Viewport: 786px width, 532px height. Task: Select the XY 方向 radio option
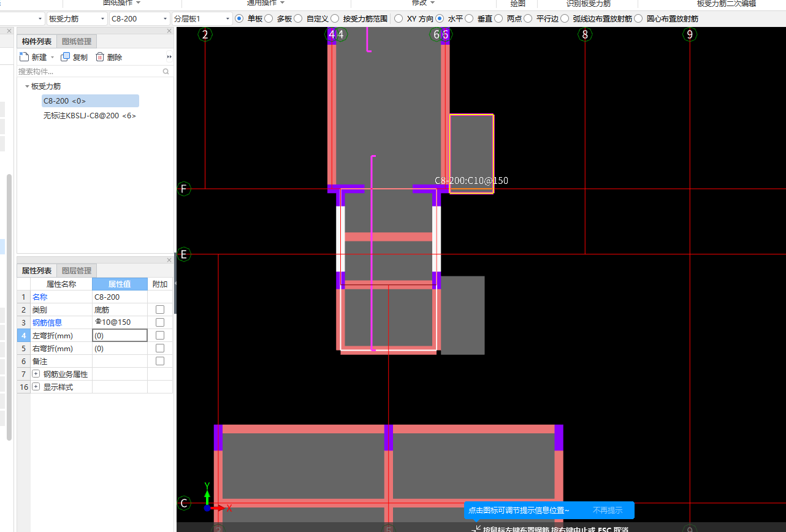399,18
